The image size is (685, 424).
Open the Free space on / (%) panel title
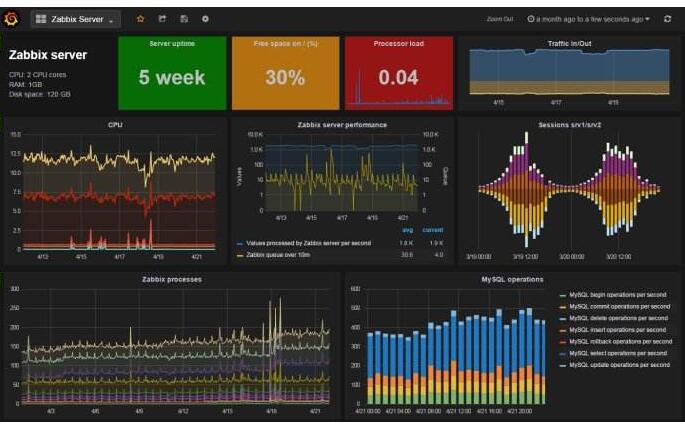pyautogui.click(x=286, y=44)
